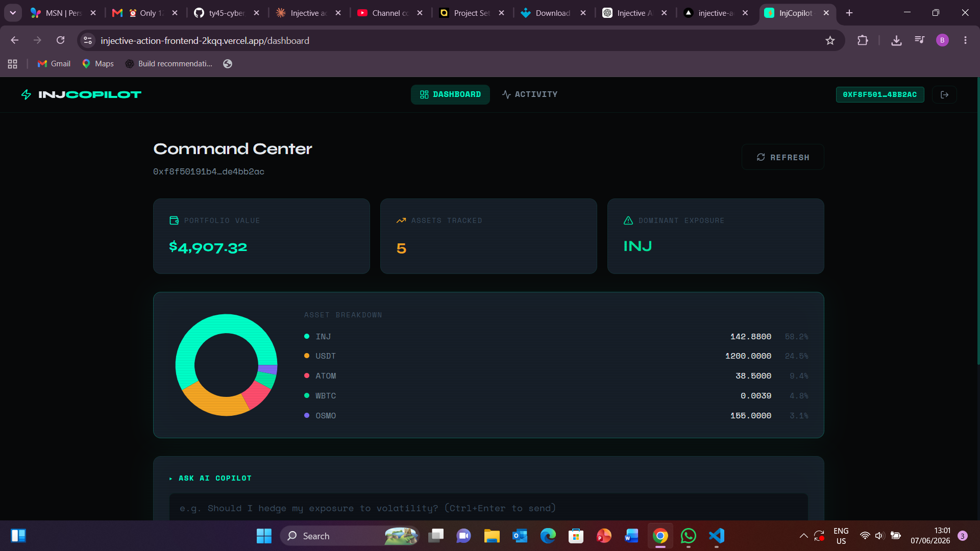Click the Refresh button
The image size is (980, 551).
pos(782,157)
